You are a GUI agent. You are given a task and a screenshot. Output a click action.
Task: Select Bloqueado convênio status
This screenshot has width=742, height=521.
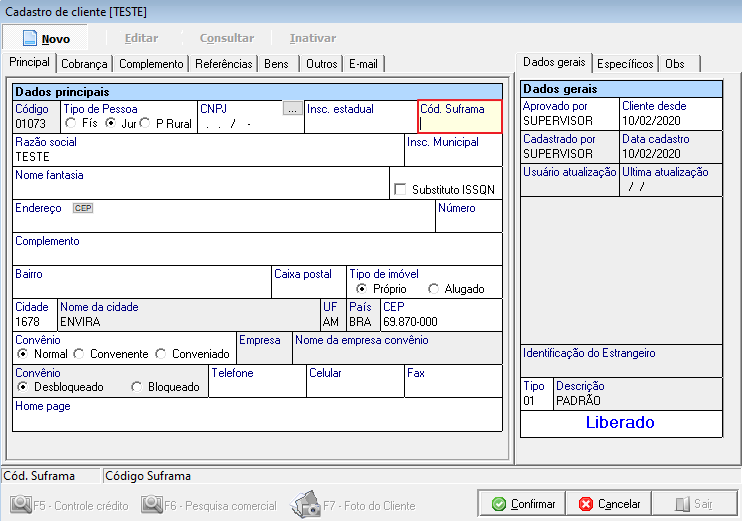tap(137, 387)
